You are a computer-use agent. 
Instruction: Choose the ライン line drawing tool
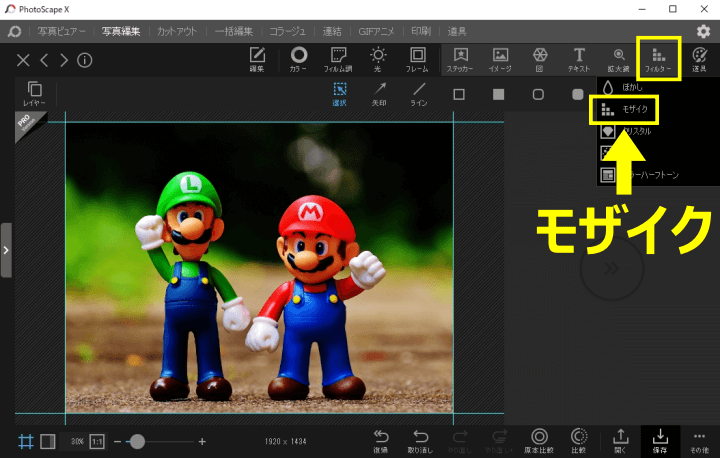(x=419, y=94)
